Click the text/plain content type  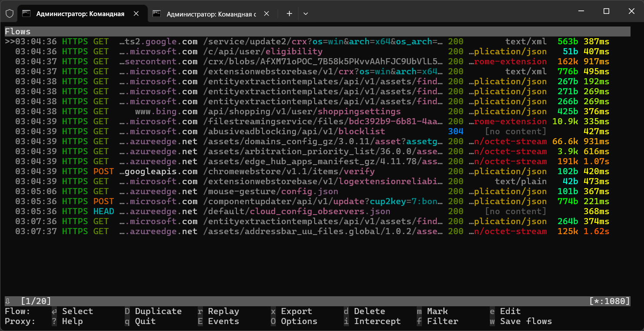(521, 182)
